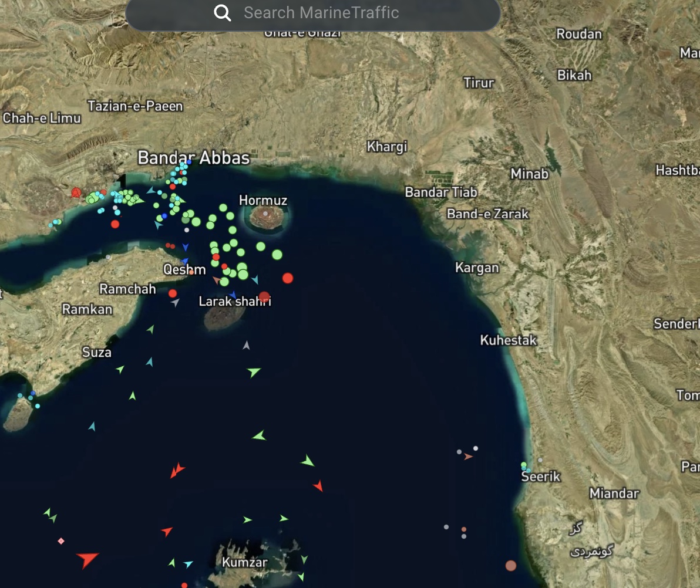The width and height of the screenshot is (700, 588).
Task: Click the Bandar Abbas city label
Action: pyautogui.click(x=194, y=158)
